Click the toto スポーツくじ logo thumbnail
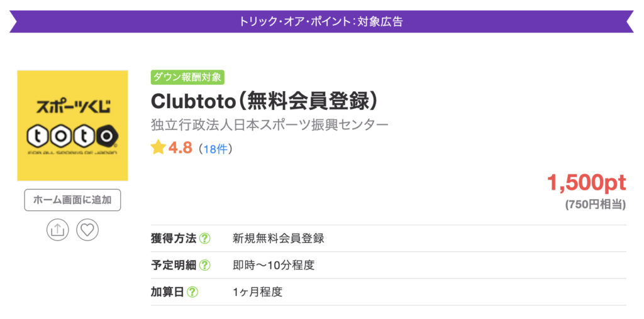The image size is (644, 319). point(72,126)
